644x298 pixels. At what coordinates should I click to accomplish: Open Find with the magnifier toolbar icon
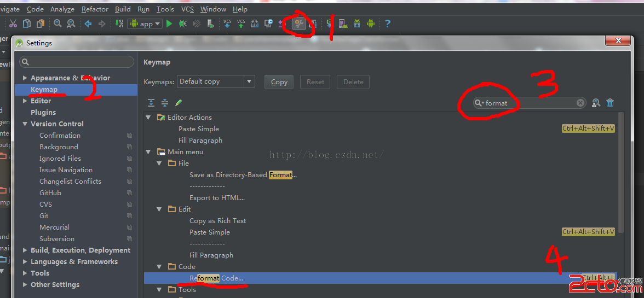click(58, 24)
